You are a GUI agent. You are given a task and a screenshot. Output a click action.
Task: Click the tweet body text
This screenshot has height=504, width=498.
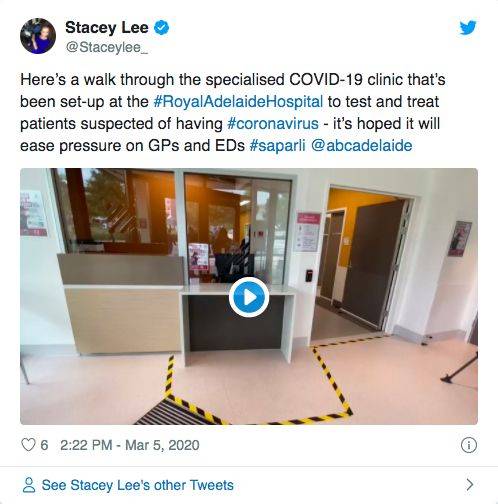coord(233,113)
